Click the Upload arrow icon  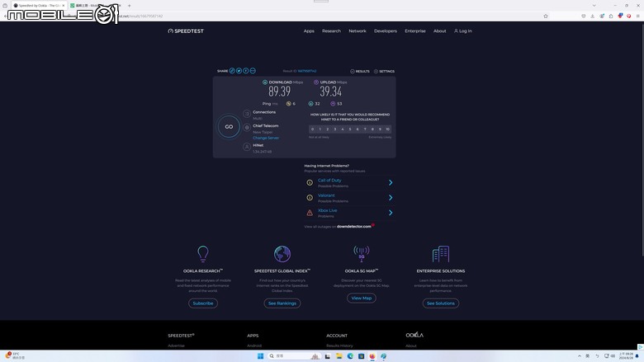316,82
